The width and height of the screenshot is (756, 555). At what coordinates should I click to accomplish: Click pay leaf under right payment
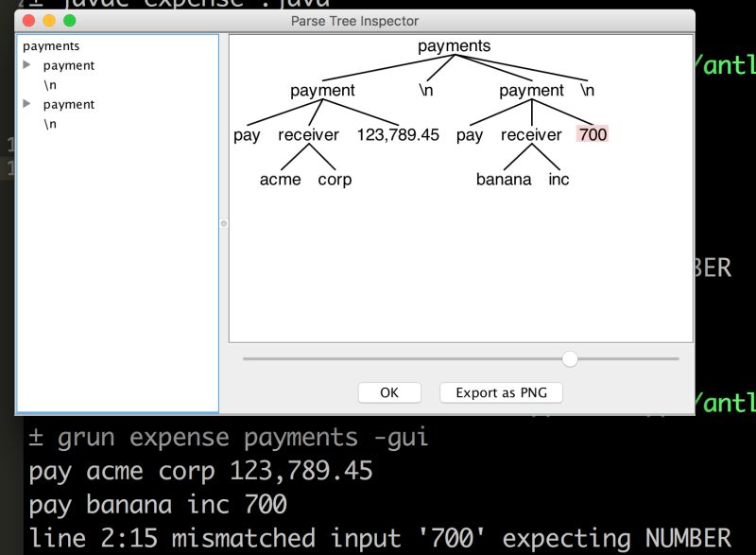[x=470, y=135]
